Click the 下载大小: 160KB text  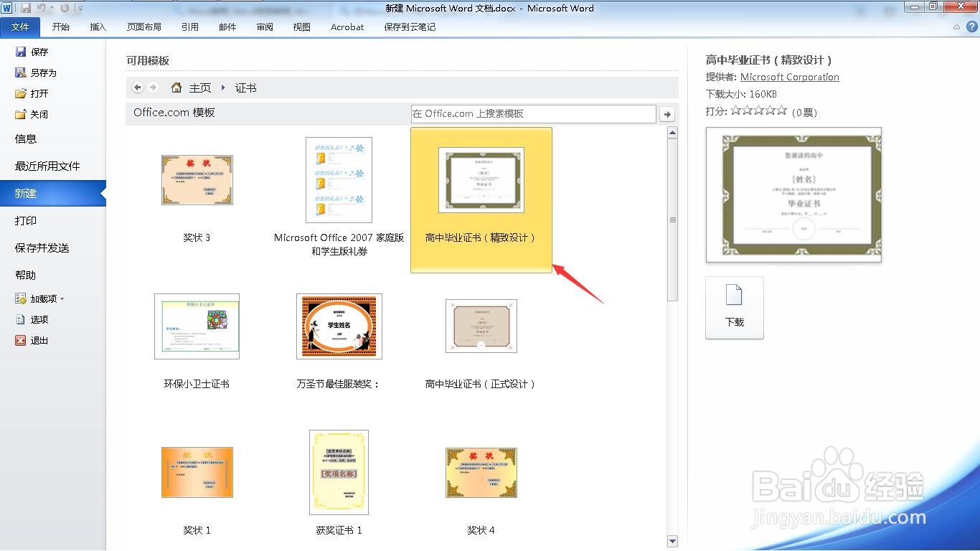(x=741, y=94)
